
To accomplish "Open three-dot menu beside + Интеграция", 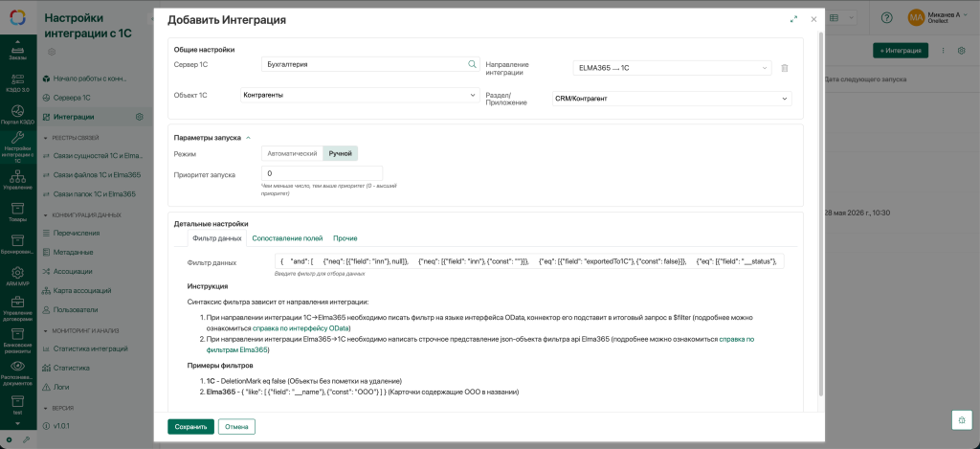I will tap(943, 51).
